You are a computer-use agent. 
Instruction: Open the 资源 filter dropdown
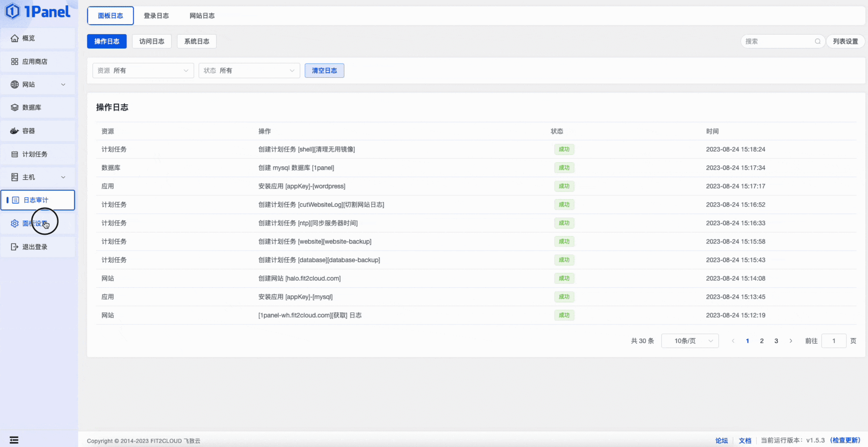(x=143, y=71)
